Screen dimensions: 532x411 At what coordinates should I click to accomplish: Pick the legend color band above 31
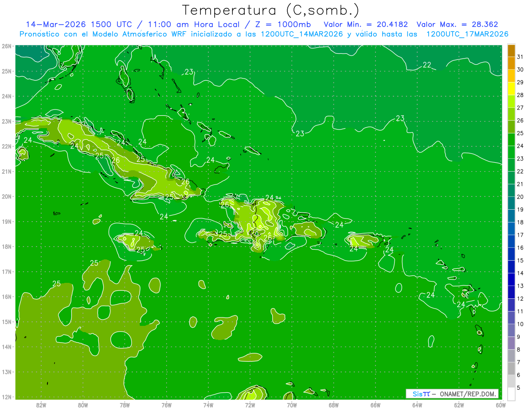coord(511,51)
